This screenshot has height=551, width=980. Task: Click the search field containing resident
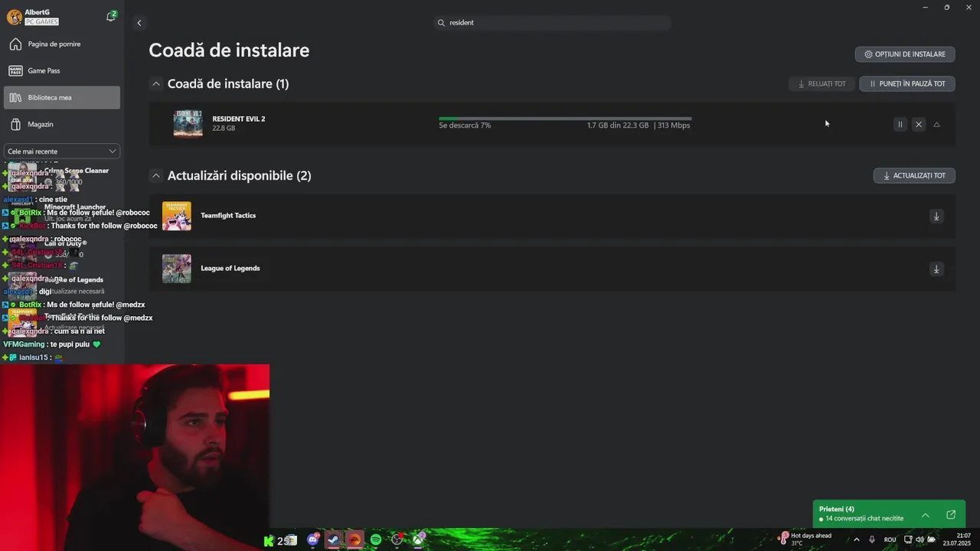pos(551,23)
